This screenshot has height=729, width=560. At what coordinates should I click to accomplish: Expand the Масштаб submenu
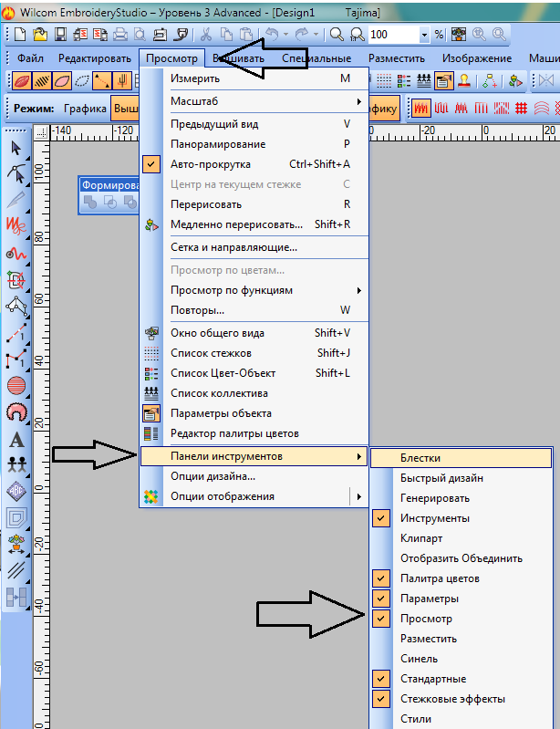254,101
